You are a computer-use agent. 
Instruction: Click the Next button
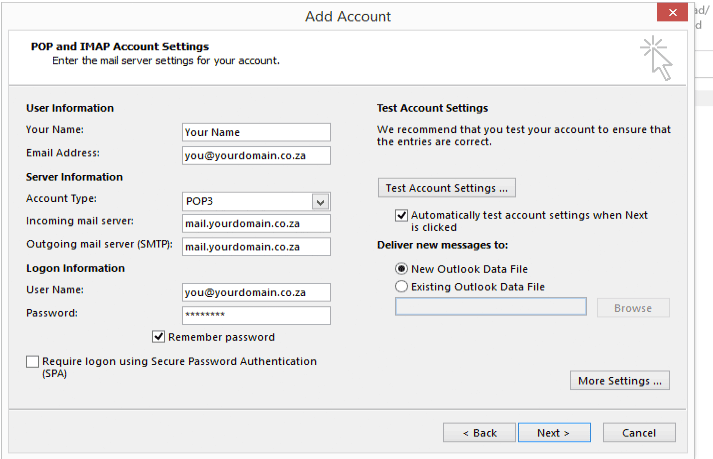554,433
